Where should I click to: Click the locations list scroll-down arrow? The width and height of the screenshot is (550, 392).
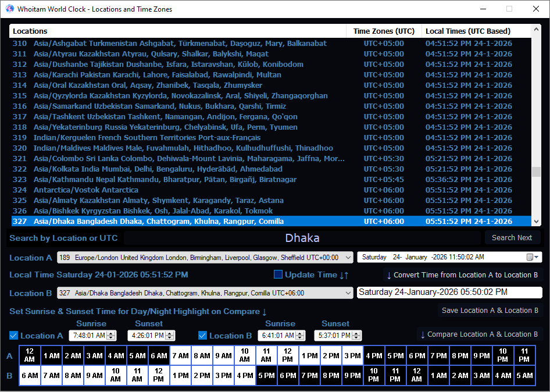pyautogui.click(x=536, y=222)
